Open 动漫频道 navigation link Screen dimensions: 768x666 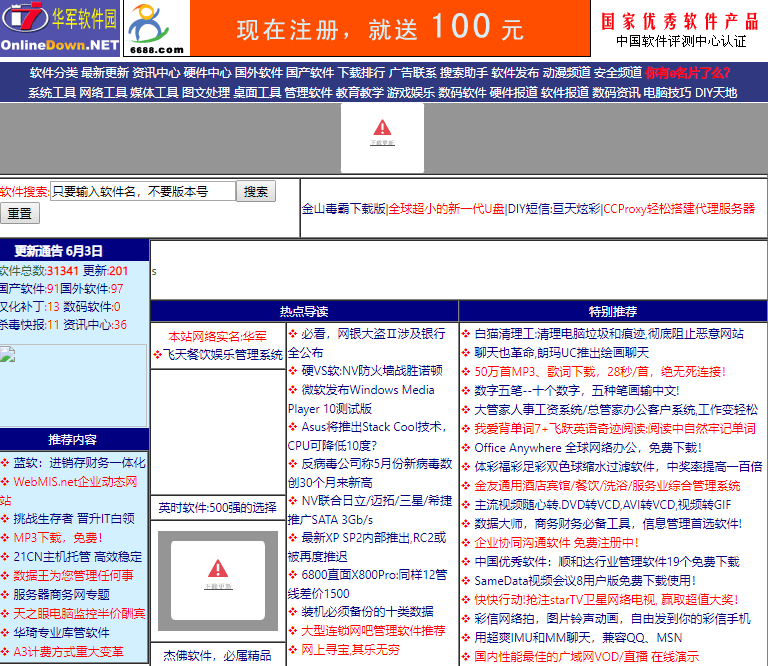pyautogui.click(x=566, y=73)
